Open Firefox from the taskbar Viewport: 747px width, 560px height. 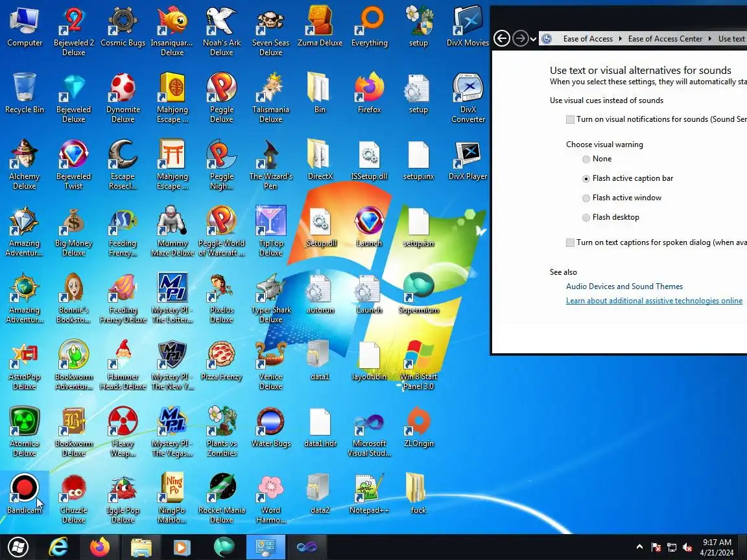point(100,547)
